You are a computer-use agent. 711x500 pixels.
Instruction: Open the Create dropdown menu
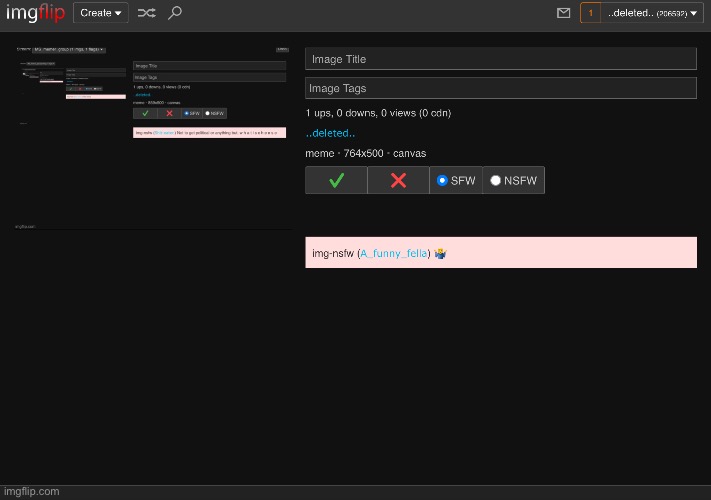tap(100, 13)
